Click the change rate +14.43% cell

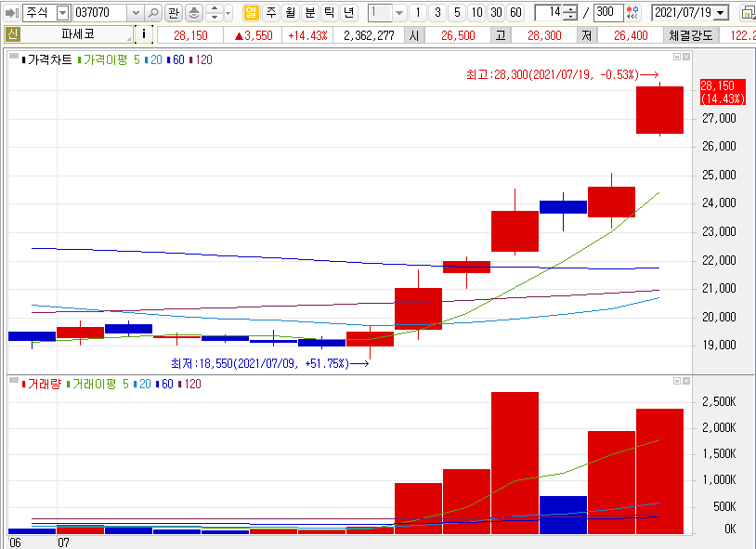(x=307, y=35)
